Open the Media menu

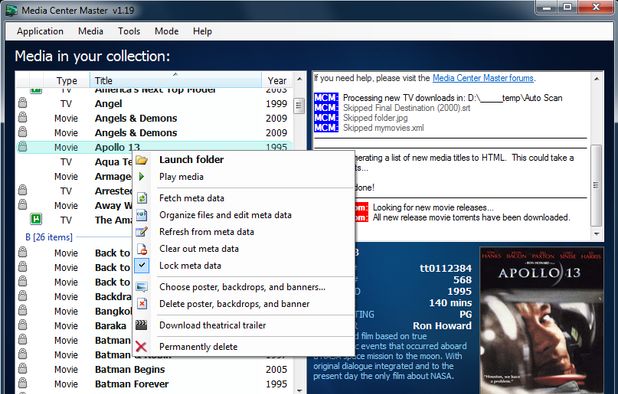[x=91, y=31]
